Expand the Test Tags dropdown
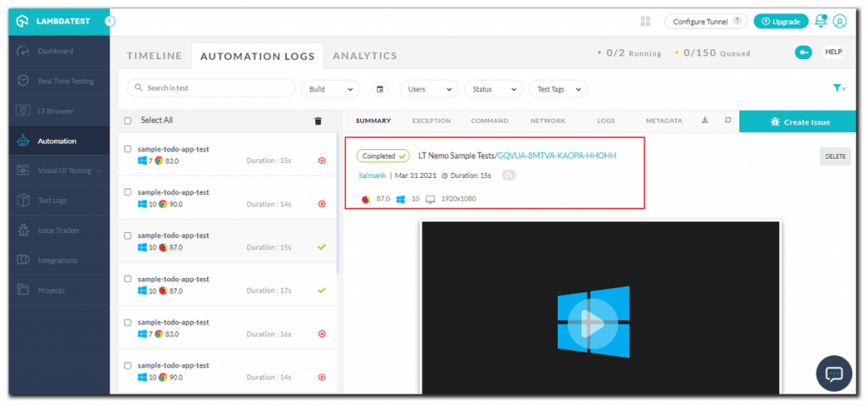Image resolution: width=868 pixels, height=406 pixels. click(x=558, y=89)
